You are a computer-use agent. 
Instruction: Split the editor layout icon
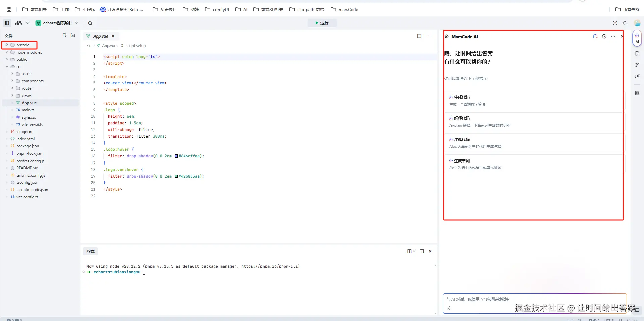click(x=419, y=36)
